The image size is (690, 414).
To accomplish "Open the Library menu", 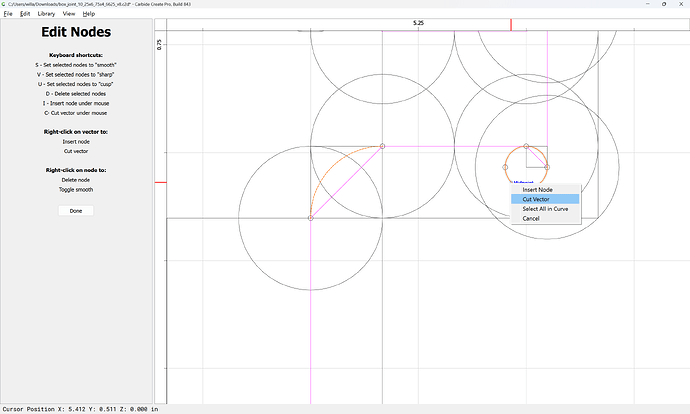I will pyautogui.click(x=46, y=14).
